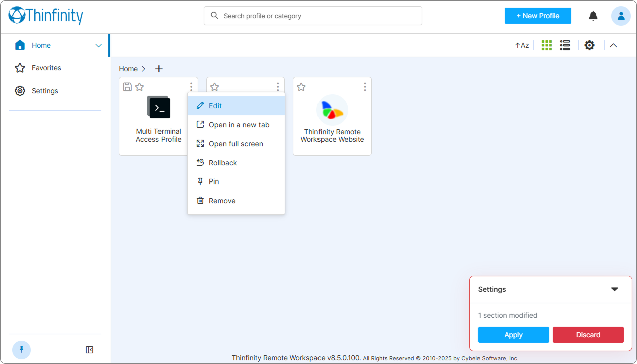This screenshot has width=637, height=364.
Task: Sort profiles alphabetically with Az icon
Action: point(522,45)
